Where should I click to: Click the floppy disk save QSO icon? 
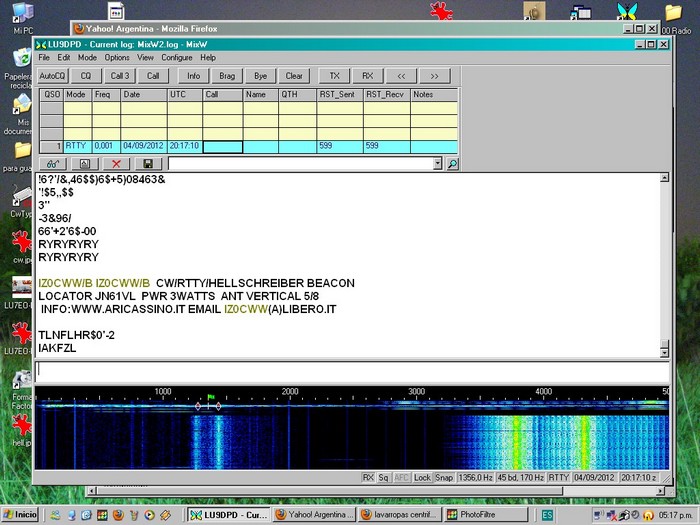click(148, 163)
